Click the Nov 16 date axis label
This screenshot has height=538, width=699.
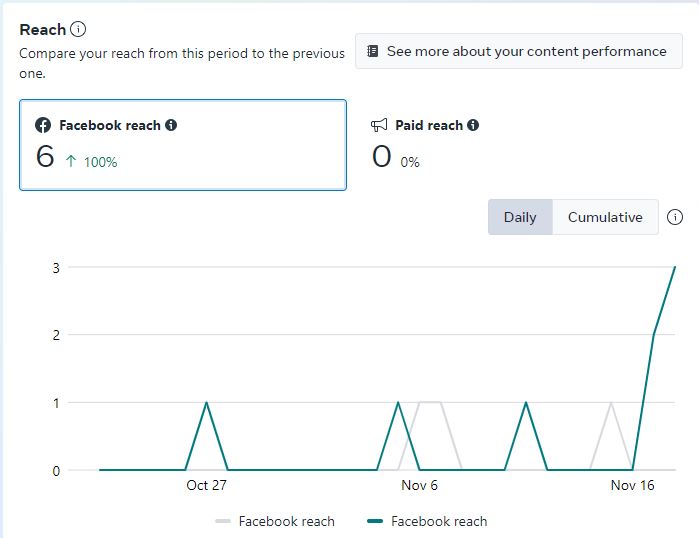point(632,485)
